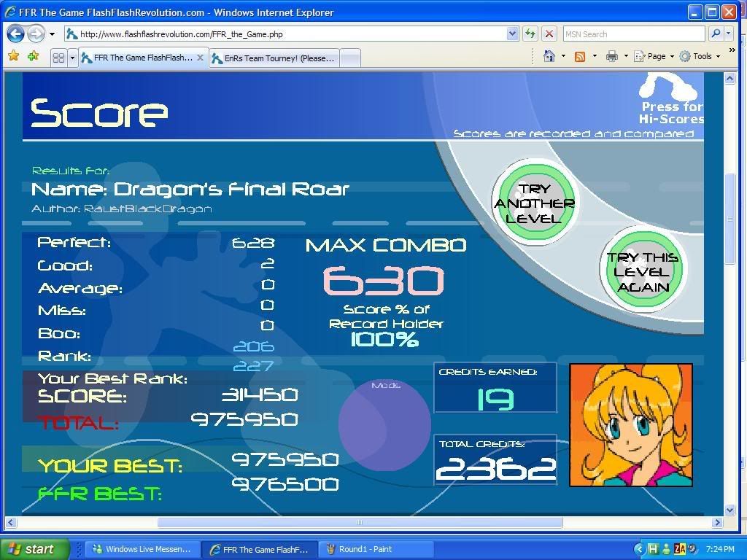Screen dimensions: 747x560
Task: Click the red Stop loading icon
Action: click(x=549, y=34)
